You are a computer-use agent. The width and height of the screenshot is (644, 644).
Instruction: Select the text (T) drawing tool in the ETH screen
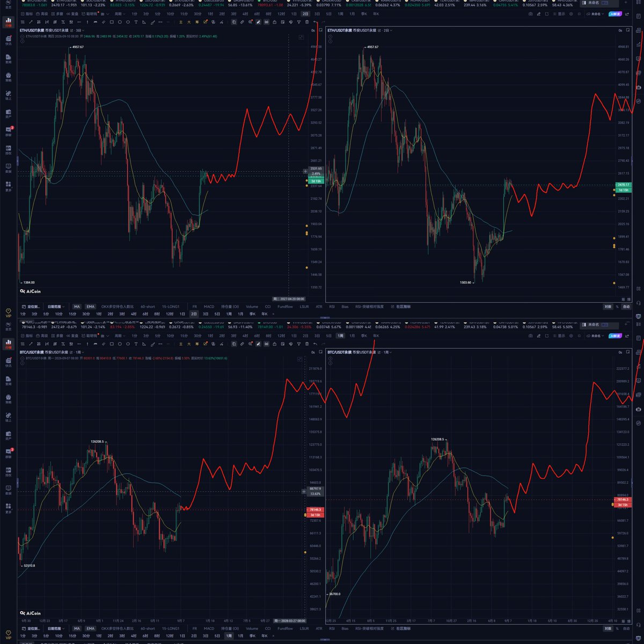pyautogui.click(x=136, y=22)
